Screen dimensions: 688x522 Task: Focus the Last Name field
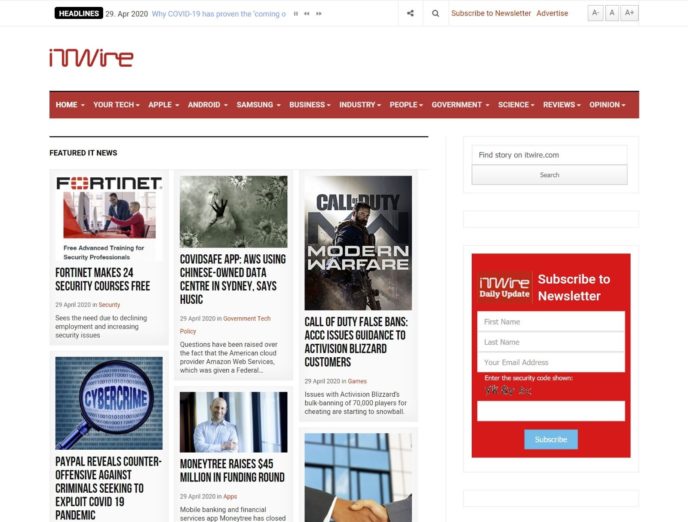coord(551,342)
